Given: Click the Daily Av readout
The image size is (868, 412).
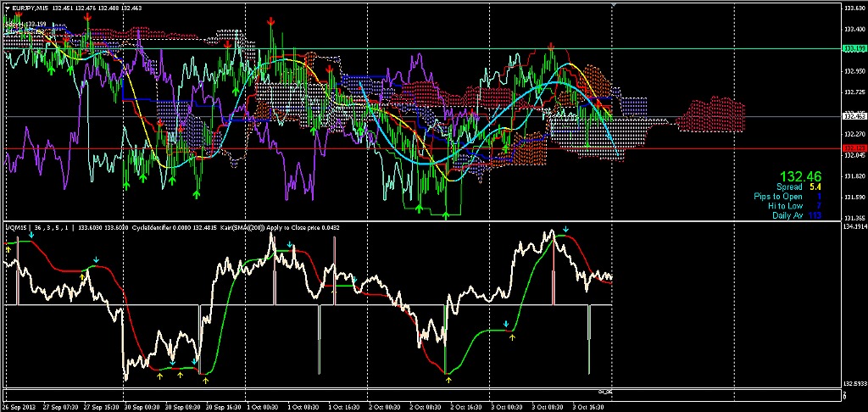Looking at the screenshot, I should (797, 215).
